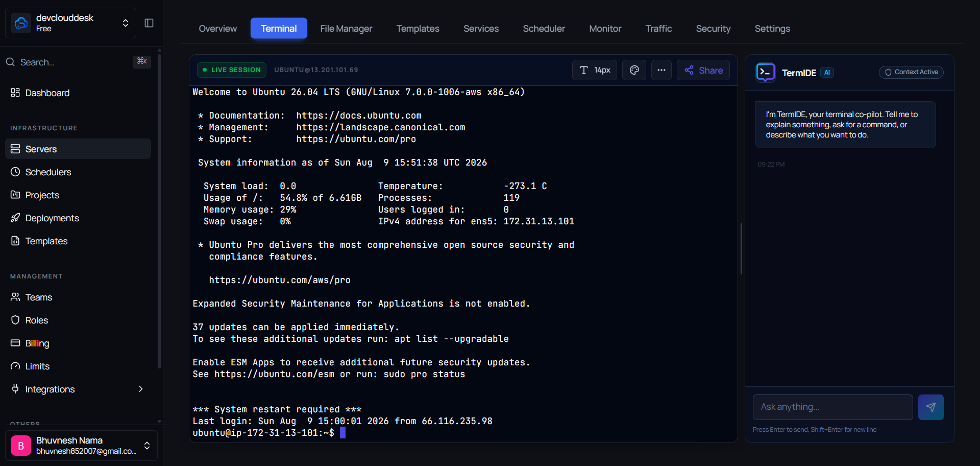Image resolution: width=980 pixels, height=466 pixels.
Task: Switch to the File Manager tab
Action: tap(346, 29)
